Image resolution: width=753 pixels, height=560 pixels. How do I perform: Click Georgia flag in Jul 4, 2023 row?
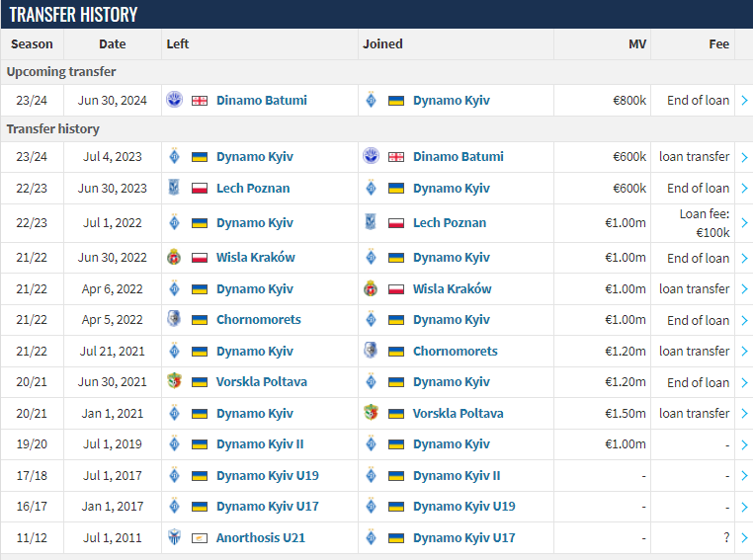point(396,157)
